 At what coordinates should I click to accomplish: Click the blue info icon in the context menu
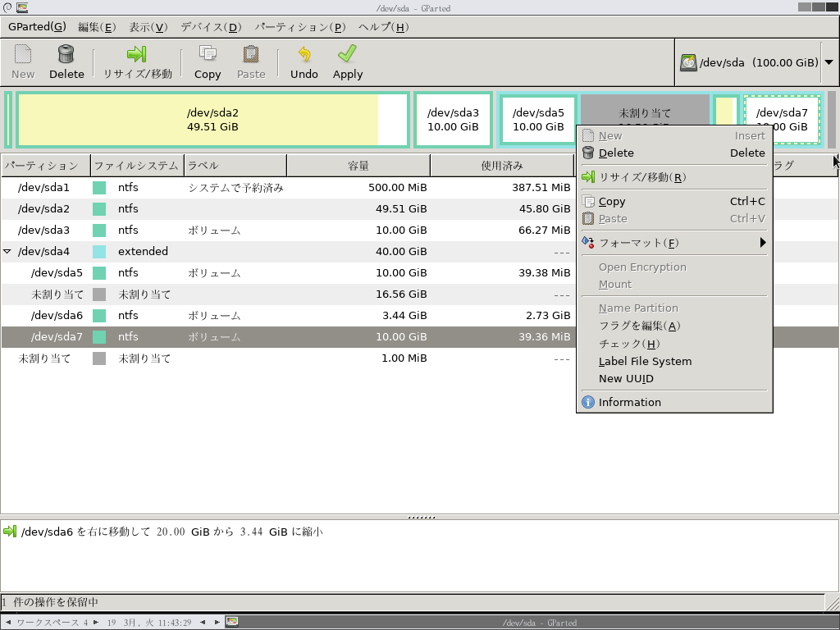(587, 402)
